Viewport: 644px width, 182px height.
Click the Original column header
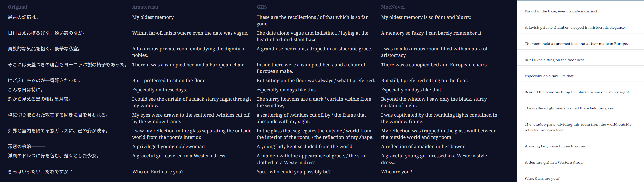click(17, 7)
